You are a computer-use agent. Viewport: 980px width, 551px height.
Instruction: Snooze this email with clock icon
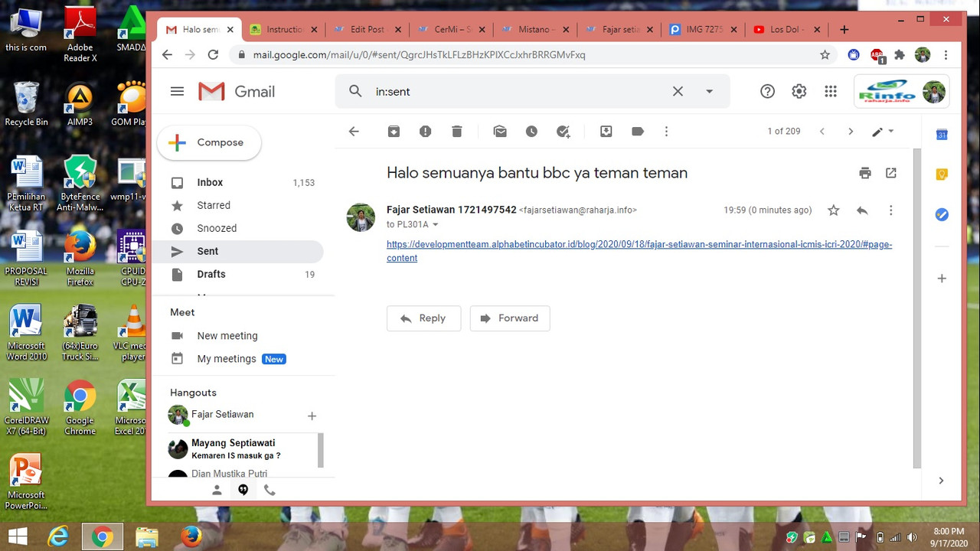(531, 132)
